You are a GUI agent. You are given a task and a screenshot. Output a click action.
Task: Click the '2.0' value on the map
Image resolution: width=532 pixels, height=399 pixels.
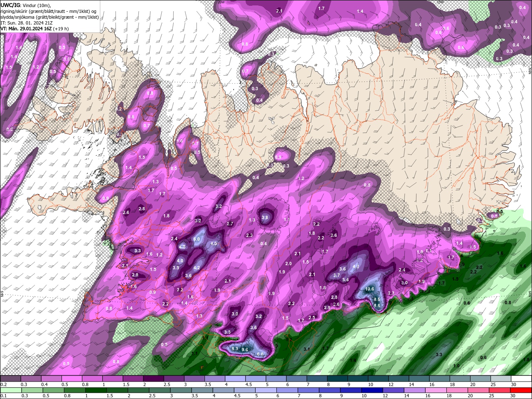coord(288,264)
